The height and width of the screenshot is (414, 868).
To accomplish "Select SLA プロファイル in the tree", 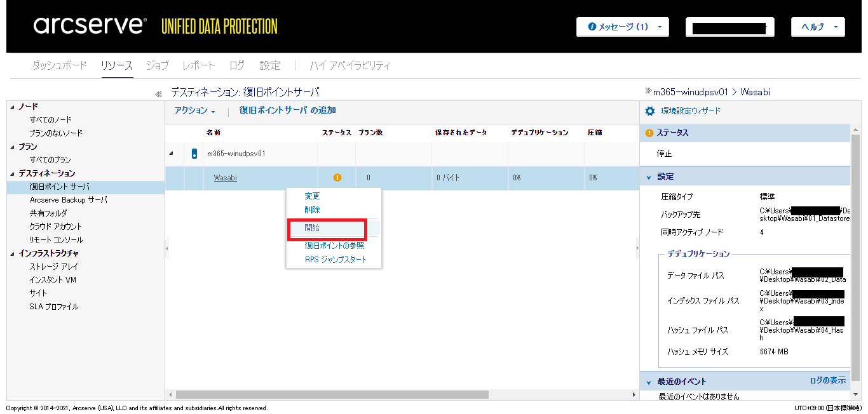I will [x=54, y=307].
